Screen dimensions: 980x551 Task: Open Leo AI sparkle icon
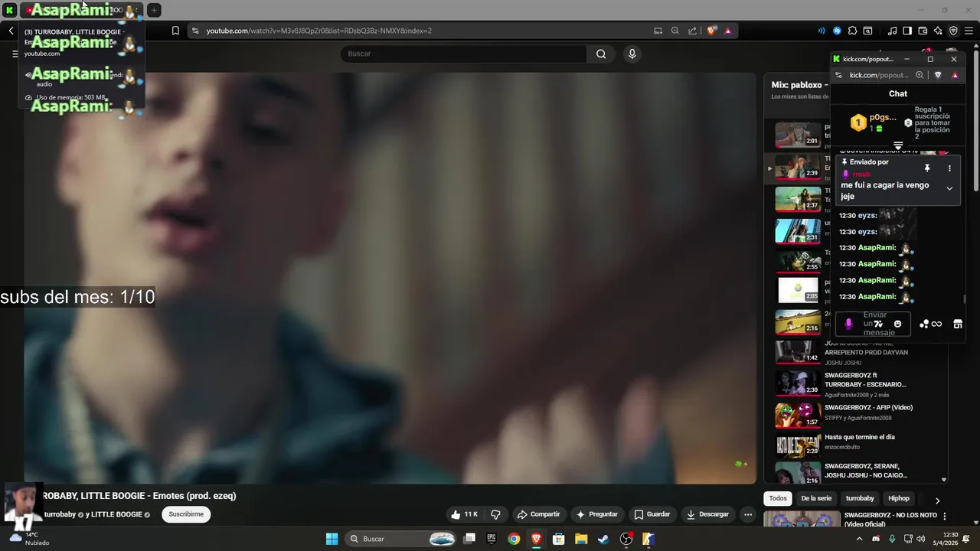tap(938, 31)
